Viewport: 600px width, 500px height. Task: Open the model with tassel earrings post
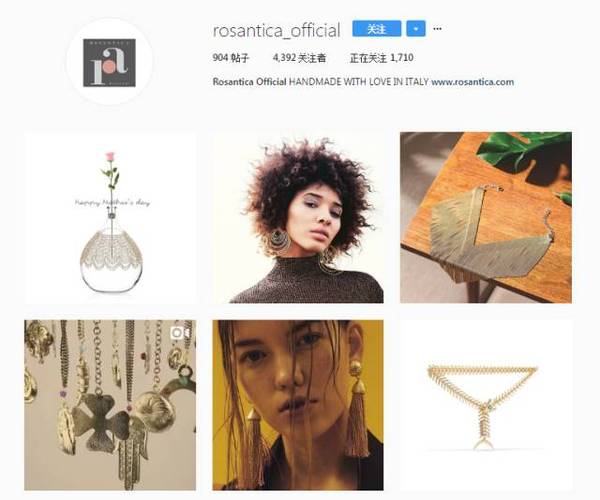tap(298, 405)
